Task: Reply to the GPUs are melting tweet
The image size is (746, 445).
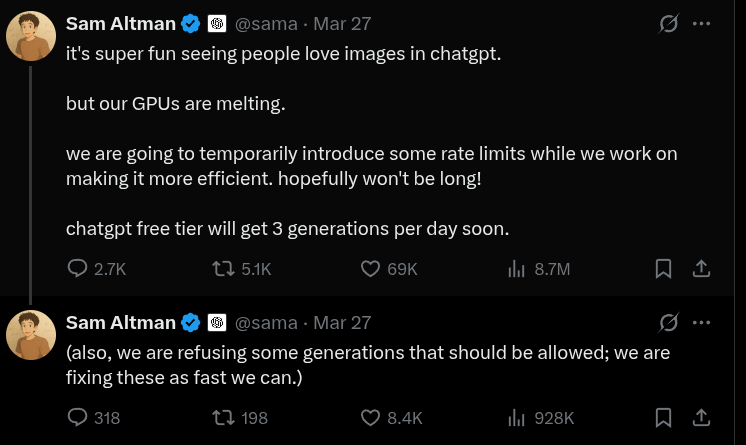Action: tap(78, 268)
